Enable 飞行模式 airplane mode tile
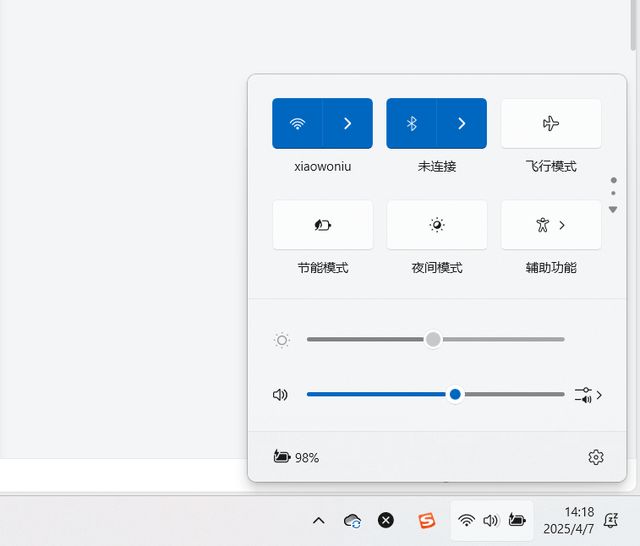The image size is (640, 546). click(551, 123)
